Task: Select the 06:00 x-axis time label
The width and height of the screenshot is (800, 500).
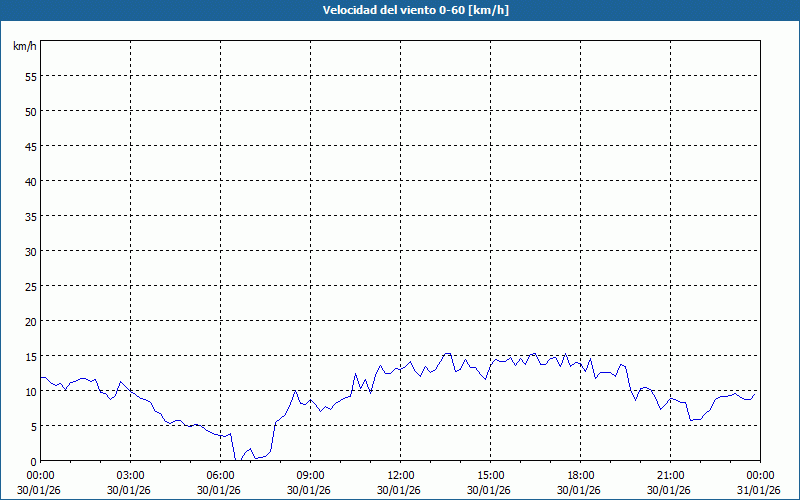Action: [x=220, y=475]
